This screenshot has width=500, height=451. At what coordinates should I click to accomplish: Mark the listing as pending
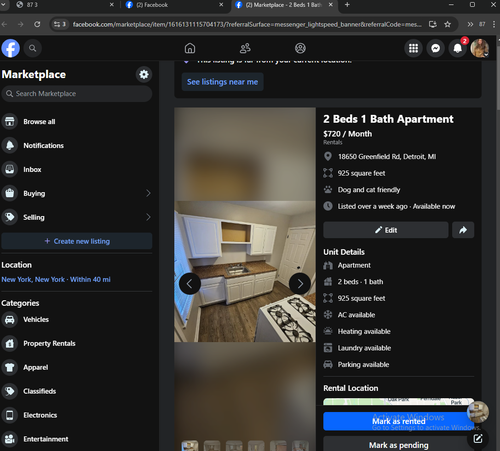coord(398,445)
